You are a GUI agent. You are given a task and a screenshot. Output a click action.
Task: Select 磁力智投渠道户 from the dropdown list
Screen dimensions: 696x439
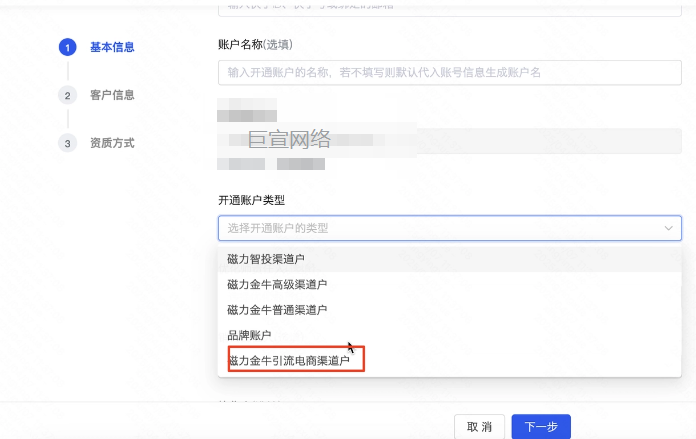coord(449,259)
